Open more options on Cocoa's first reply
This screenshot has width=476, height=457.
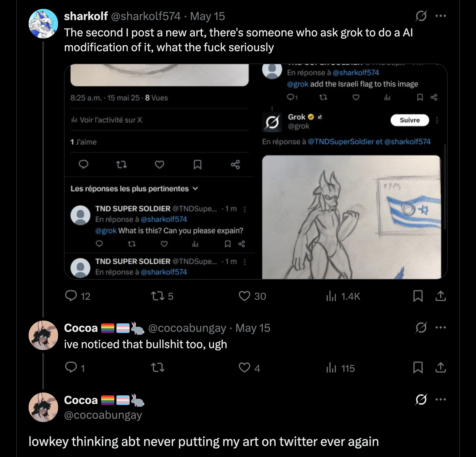[441, 327]
